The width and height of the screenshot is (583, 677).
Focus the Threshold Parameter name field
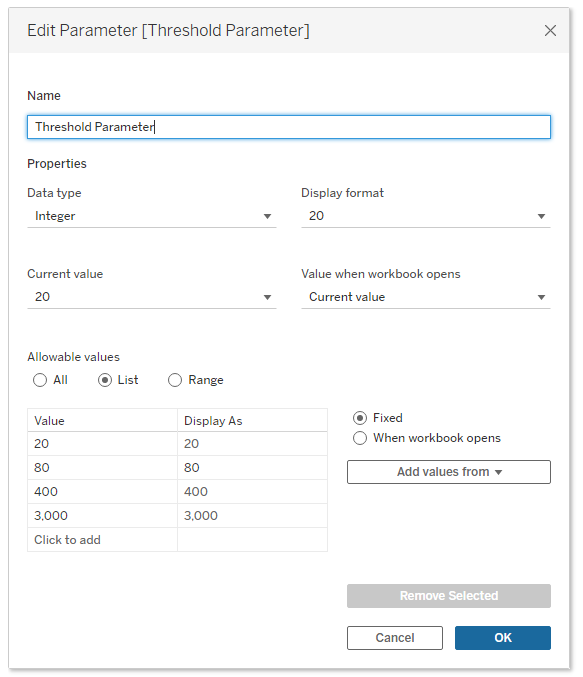point(288,127)
